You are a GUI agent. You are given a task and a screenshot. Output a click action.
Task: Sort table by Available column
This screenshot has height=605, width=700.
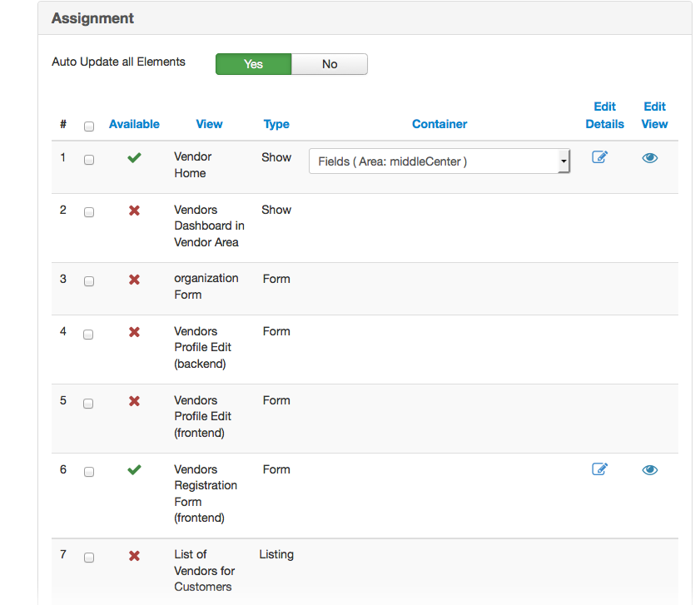pyautogui.click(x=134, y=124)
